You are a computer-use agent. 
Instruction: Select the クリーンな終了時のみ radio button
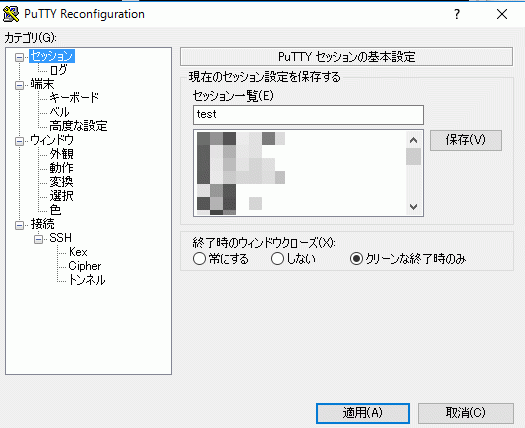pos(356,259)
